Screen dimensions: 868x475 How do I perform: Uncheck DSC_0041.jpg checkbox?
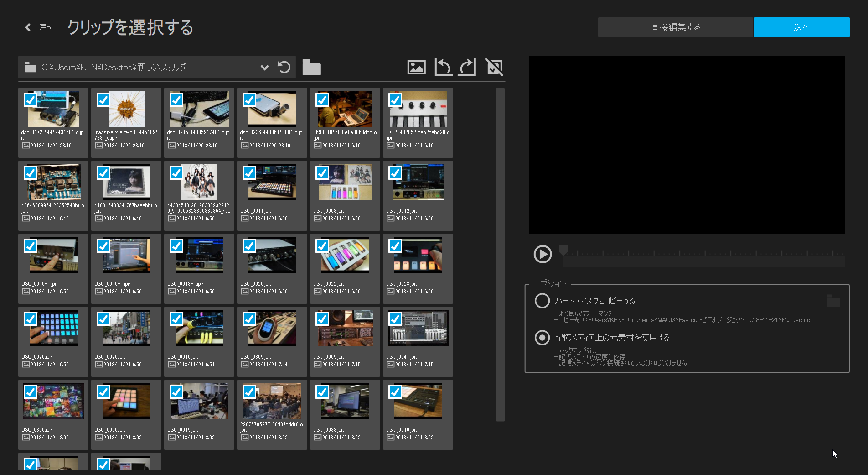tap(395, 319)
